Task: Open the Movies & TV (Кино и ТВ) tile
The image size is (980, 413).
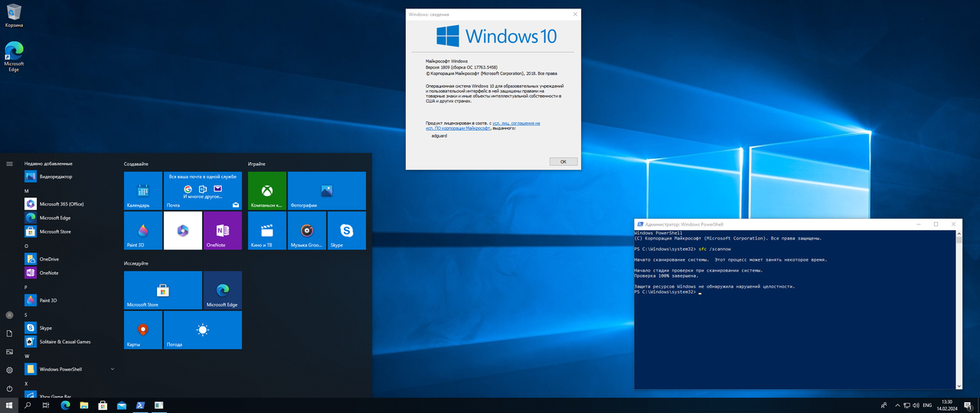Action: 267,230
